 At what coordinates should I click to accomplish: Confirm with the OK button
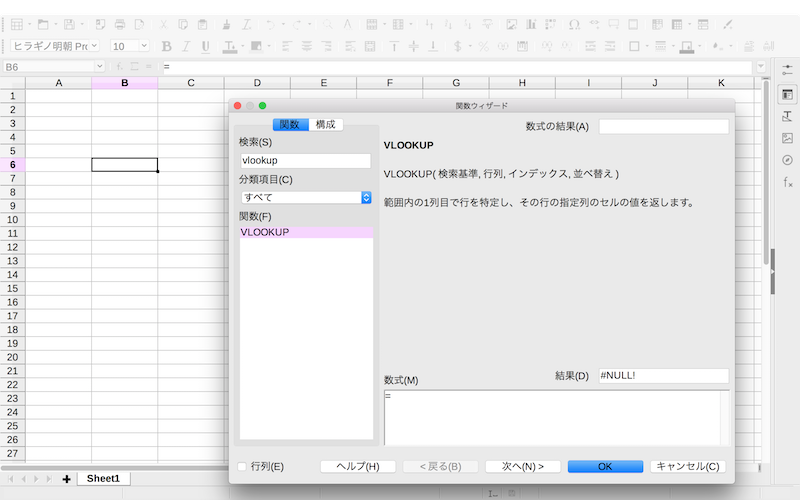[x=605, y=466]
